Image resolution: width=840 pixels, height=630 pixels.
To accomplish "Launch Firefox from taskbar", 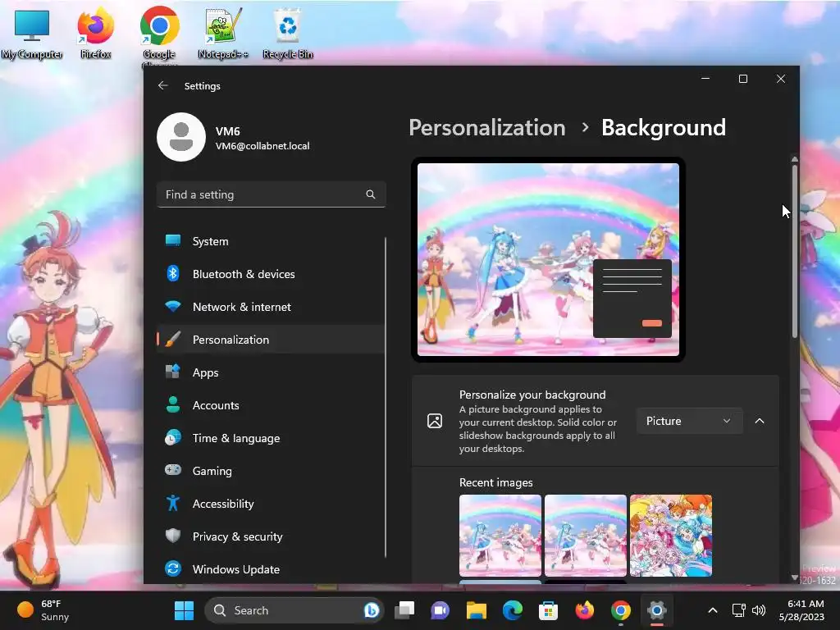I will 584,610.
